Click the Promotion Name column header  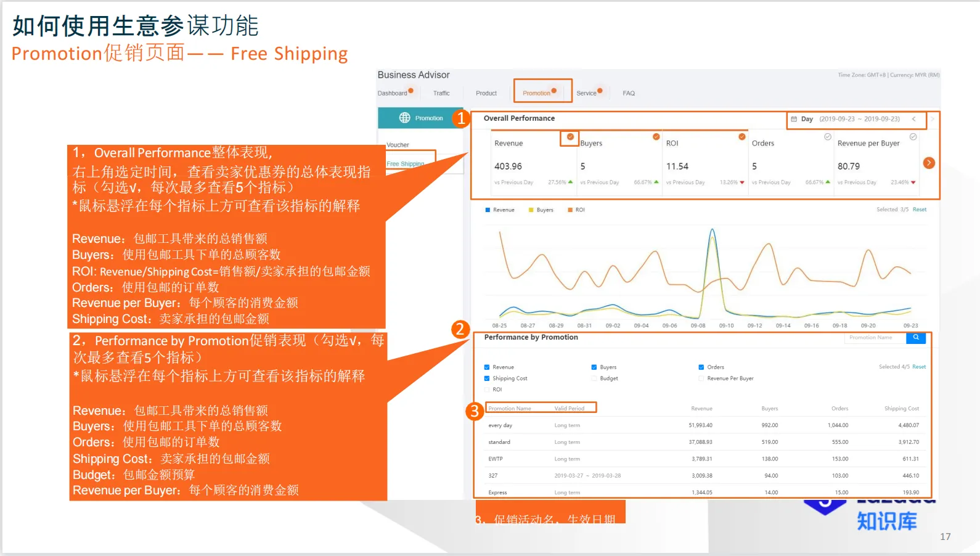(510, 409)
